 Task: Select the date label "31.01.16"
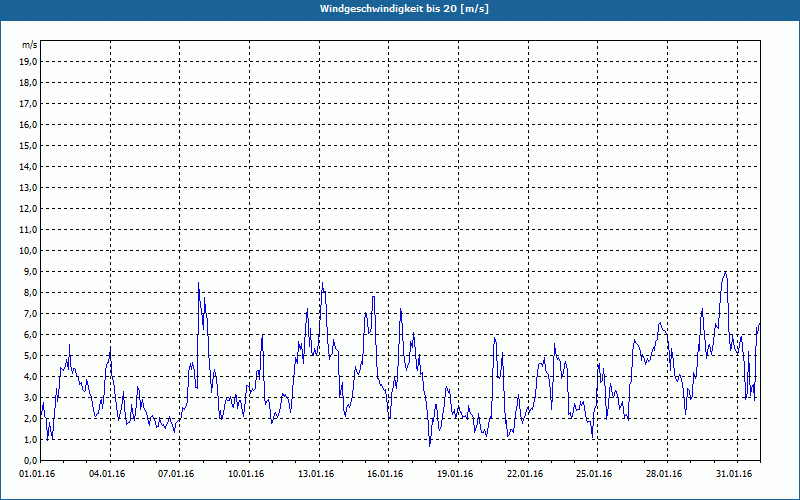734,474
